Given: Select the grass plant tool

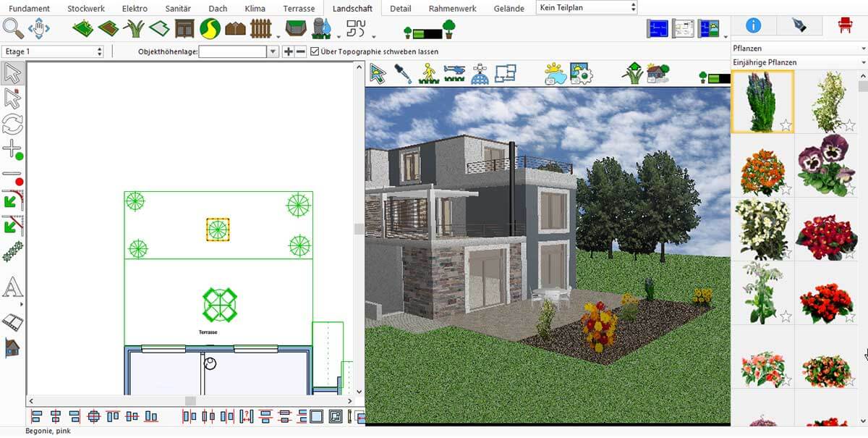Looking at the screenshot, I should click(134, 28).
